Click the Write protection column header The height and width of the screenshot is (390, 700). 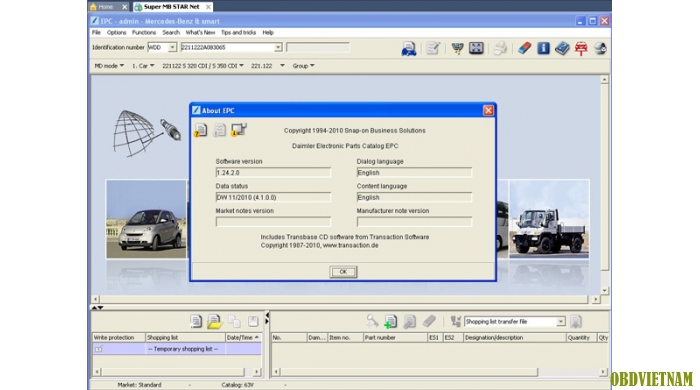coord(119,338)
